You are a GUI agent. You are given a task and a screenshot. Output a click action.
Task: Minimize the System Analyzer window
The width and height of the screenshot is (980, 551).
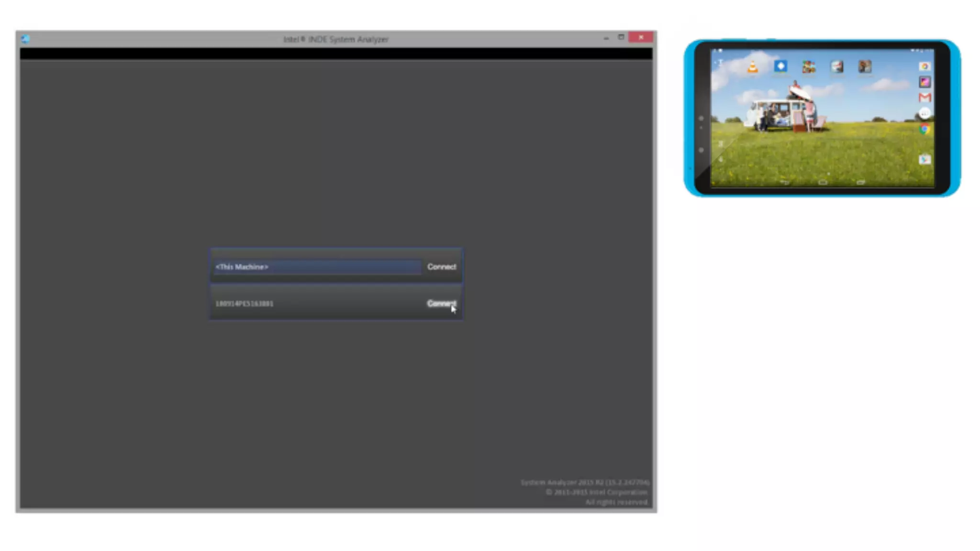(x=606, y=38)
